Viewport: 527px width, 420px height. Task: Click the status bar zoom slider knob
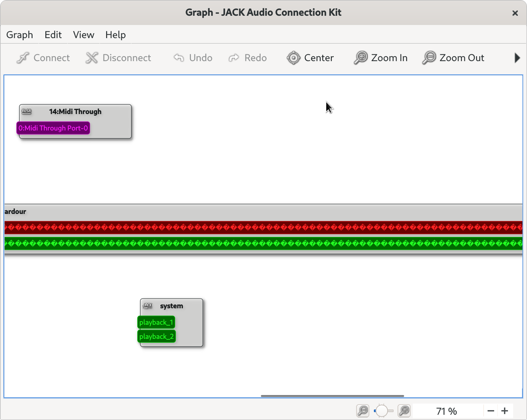[x=381, y=411]
